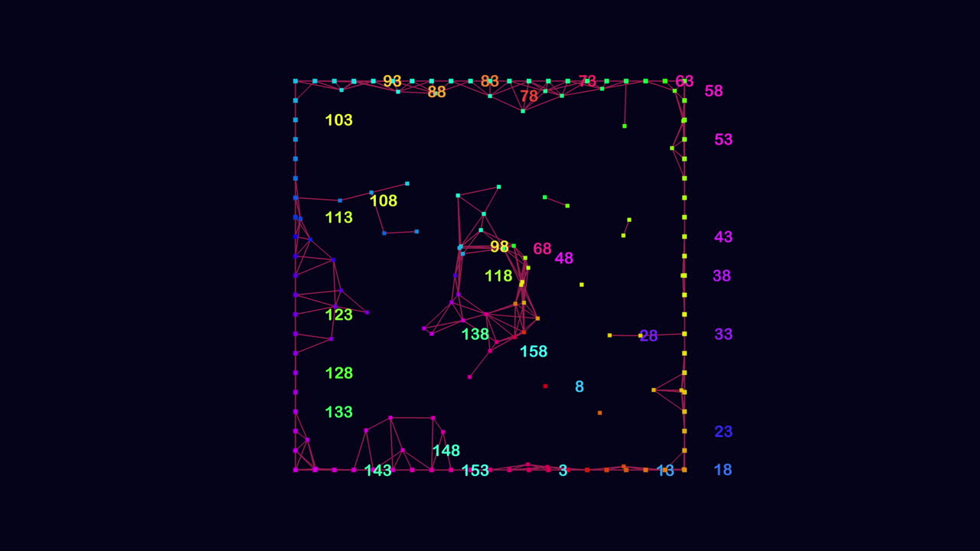Select the teal label 148
Screen dimensions: 980x551
click(446, 451)
